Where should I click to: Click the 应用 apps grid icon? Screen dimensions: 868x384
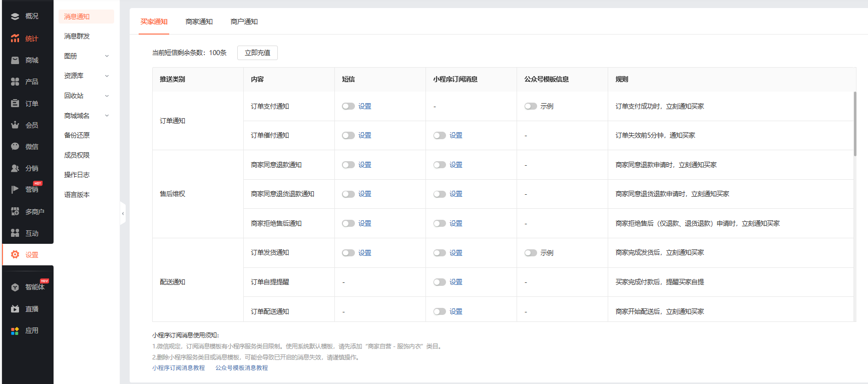click(15, 331)
